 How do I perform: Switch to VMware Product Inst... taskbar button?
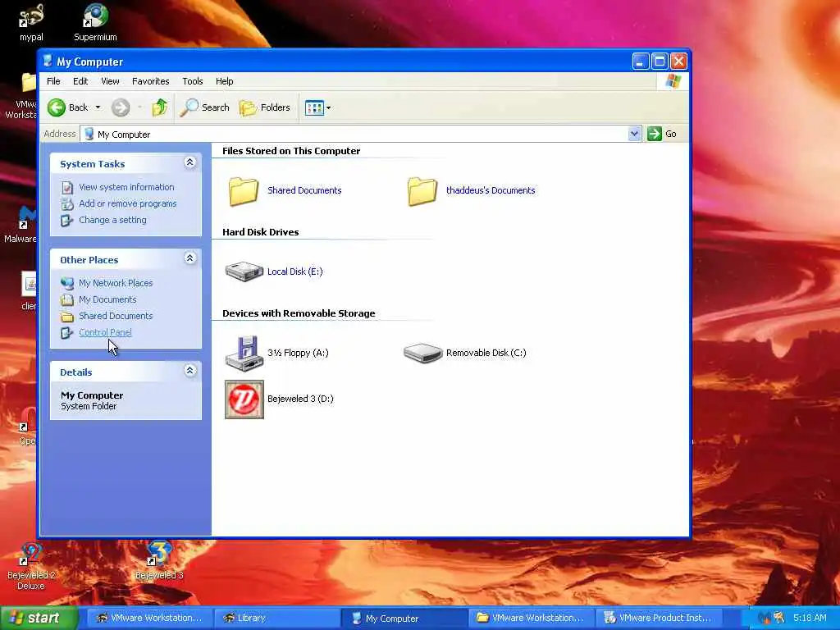click(x=659, y=619)
